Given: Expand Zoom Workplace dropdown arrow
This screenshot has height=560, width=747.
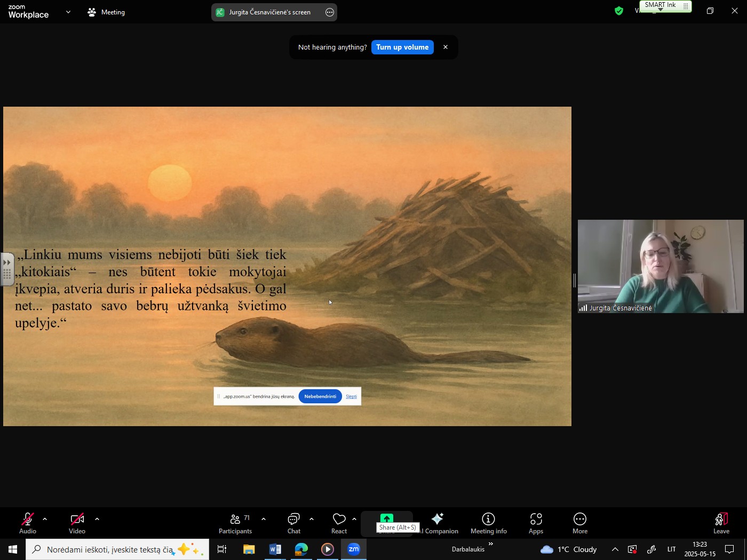Looking at the screenshot, I should [x=68, y=12].
